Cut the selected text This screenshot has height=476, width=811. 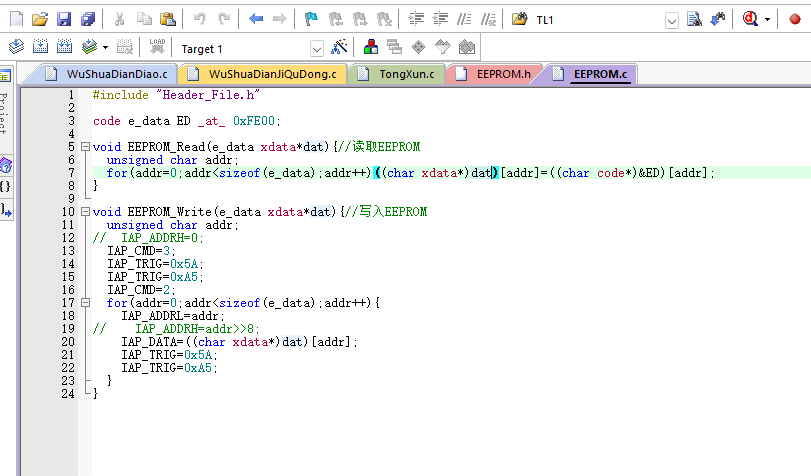click(119, 20)
